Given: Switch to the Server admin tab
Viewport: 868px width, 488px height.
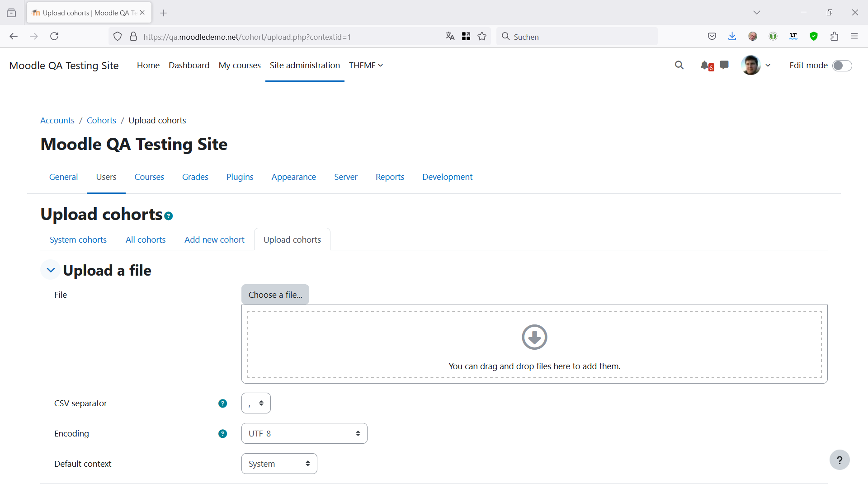Looking at the screenshot, I should 346,177.
